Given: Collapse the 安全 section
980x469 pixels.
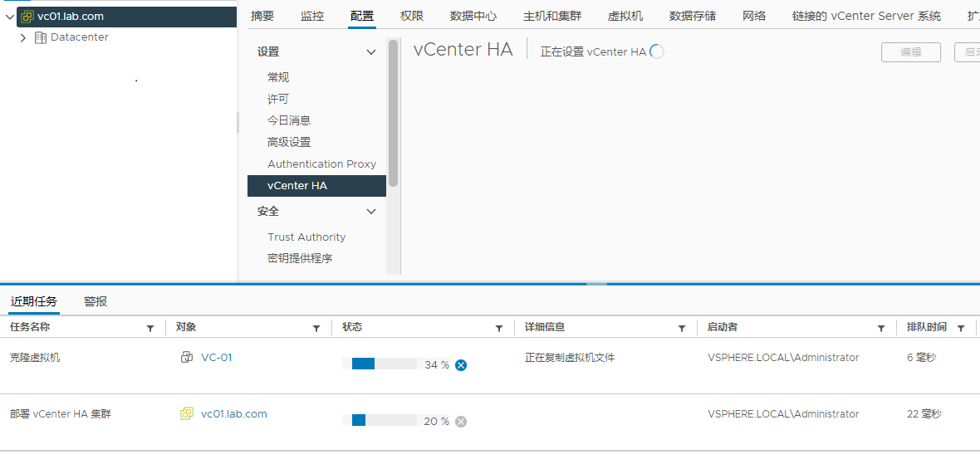Looking at the screenshot, I should (x=371, y=212).
